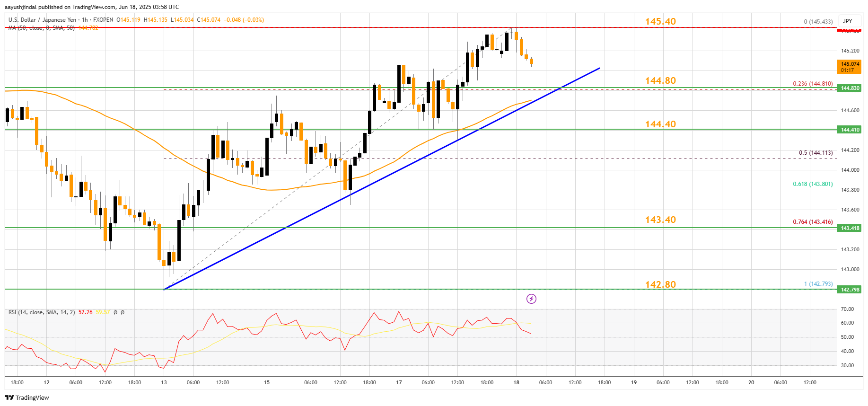Click the low value L145.034
The height and width of the screenshot is (406, 868).
pos(182,20)
